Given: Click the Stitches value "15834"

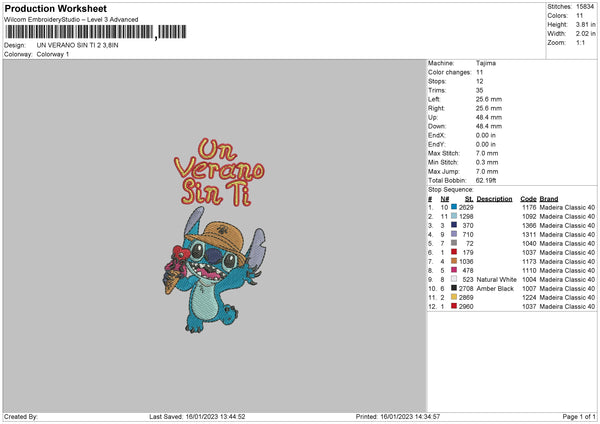Looking at the screenshot, I should (585, 7).
